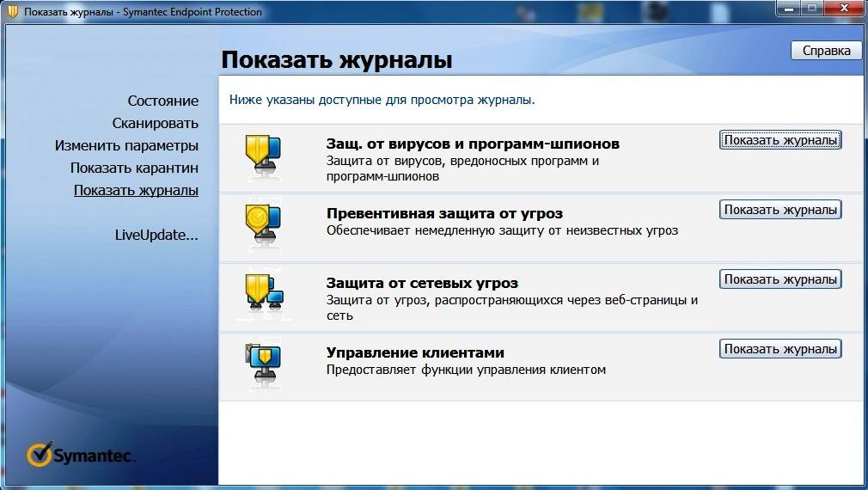The height and width of the screenshot is (490, 868).
Task: Open the Состояние page
Action: tap(162, 101)
